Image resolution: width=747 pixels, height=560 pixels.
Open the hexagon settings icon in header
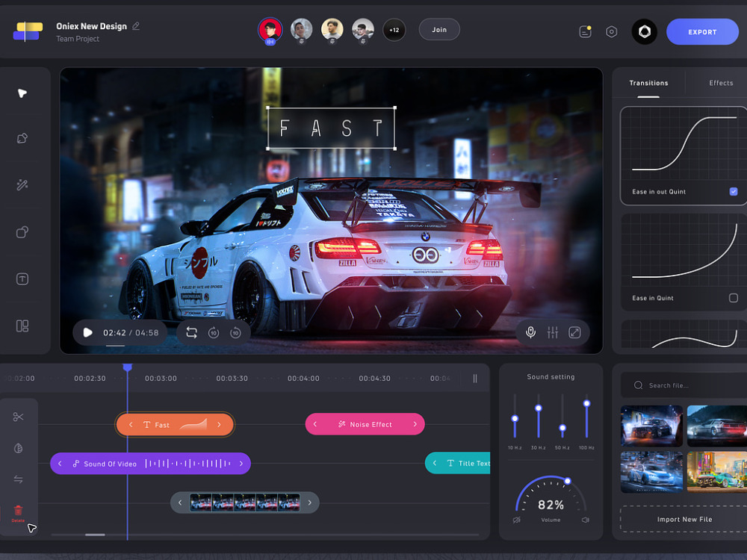tap(611, 31)
